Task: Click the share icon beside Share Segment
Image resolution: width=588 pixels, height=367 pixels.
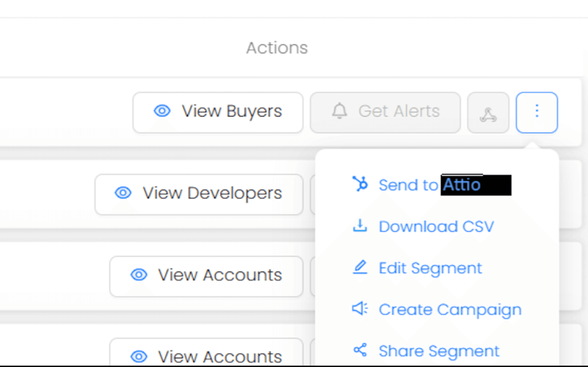Action: pos(360,350)
